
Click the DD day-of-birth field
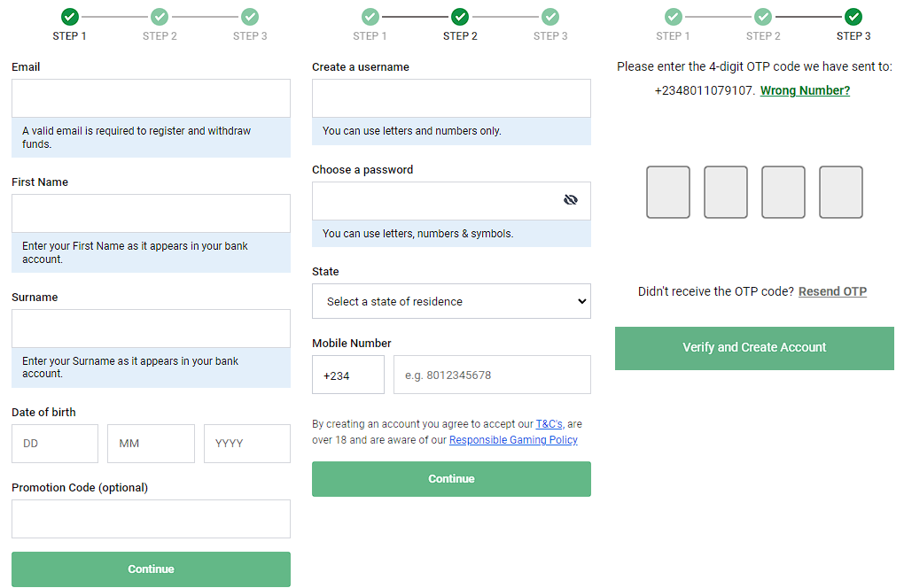coord(54,443)
